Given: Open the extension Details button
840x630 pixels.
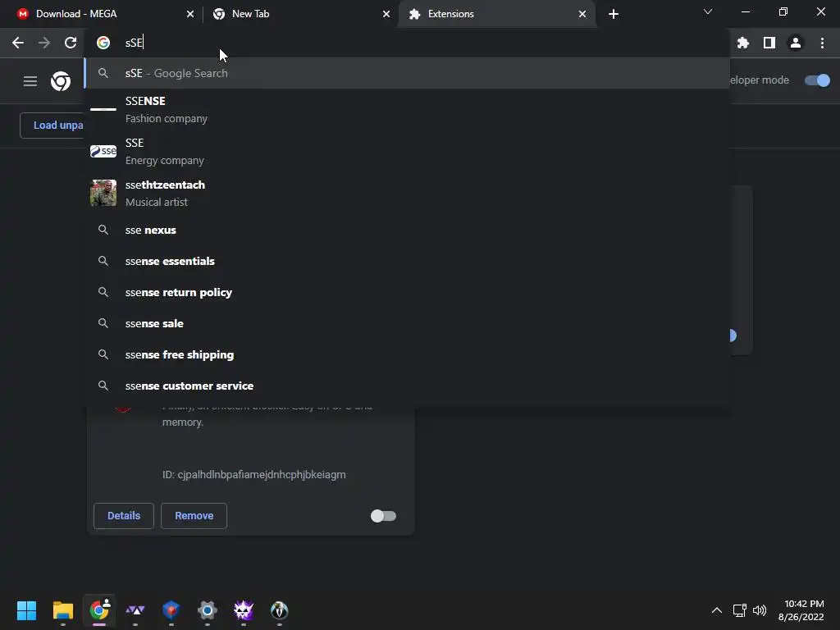Looking at the screenshot, I should tap(124, 516).
